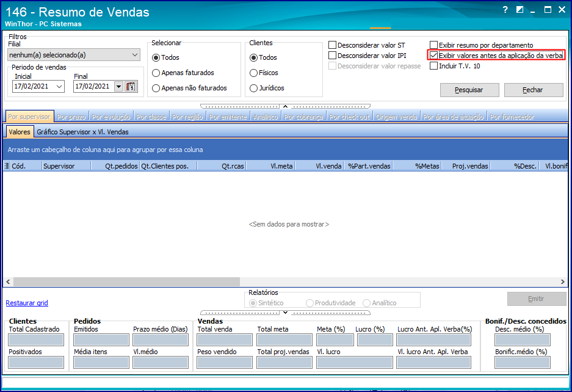This screenshot has width=572, height=392.
Task: Click the Restaurar grid link
Action: (27, 303)
